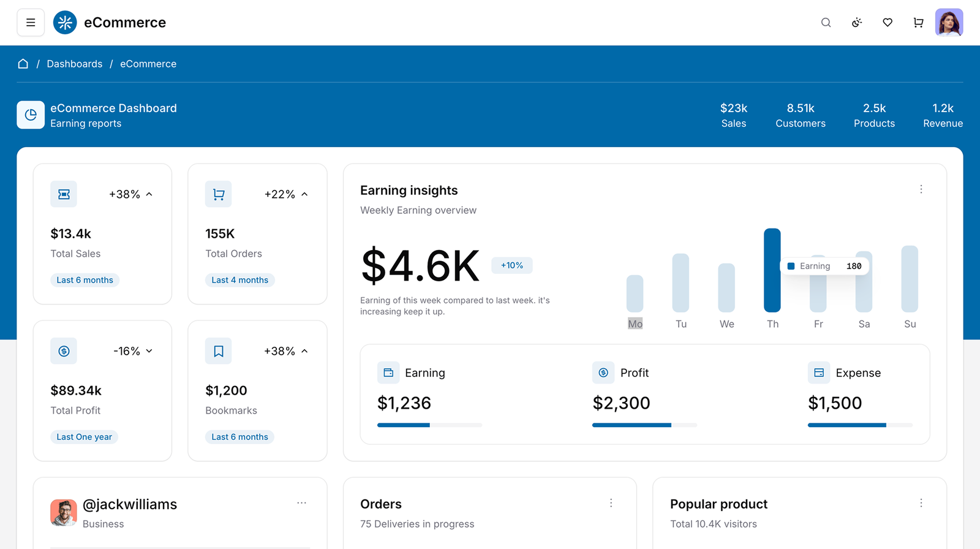
Task: Click the up chevron beside +22% orders
Action: 304,194
